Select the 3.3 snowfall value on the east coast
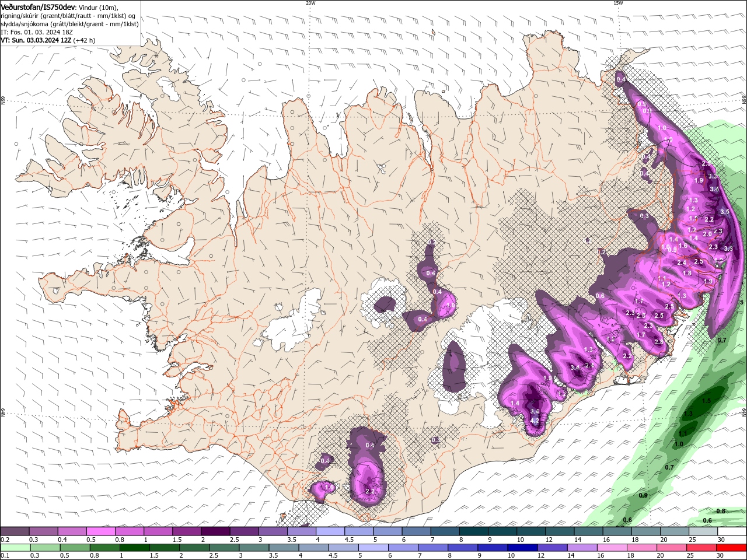 pyautogui.click(x=713, y=176)
